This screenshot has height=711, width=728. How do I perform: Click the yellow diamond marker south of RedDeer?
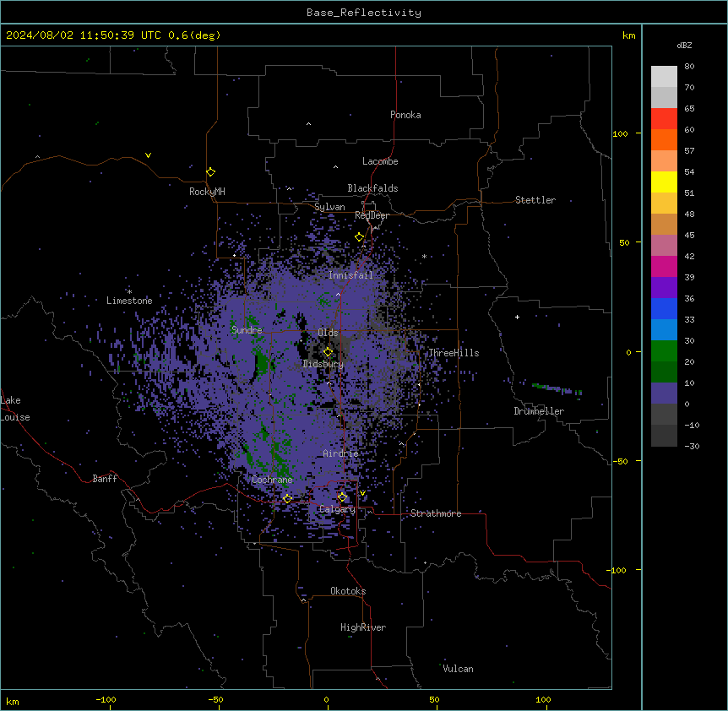[x=359, y=236]
